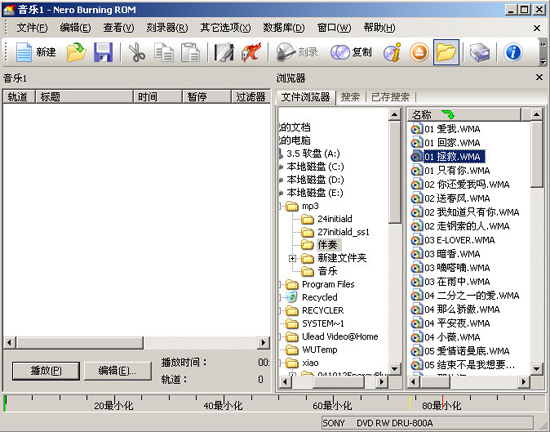
Task: Toggle the file browser folder toolbar button
Action: (446, 52)
